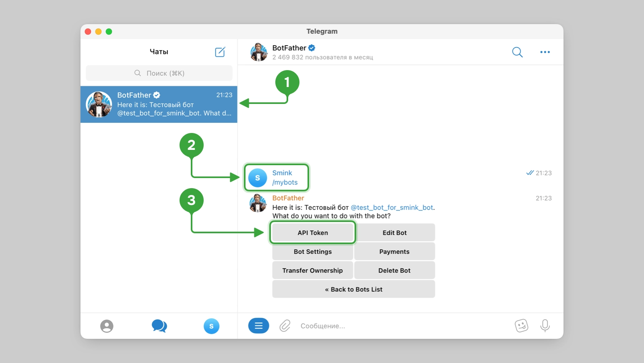Open account settings via Smink avatar tab
Image resolution: width=644 pixels, height=363 pixels.
[211, 326]
